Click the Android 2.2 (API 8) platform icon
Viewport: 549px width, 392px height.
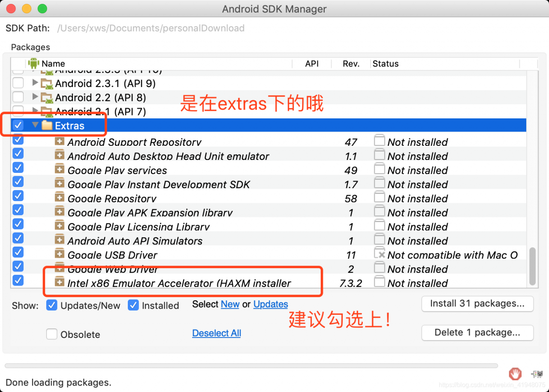[47, 98]
